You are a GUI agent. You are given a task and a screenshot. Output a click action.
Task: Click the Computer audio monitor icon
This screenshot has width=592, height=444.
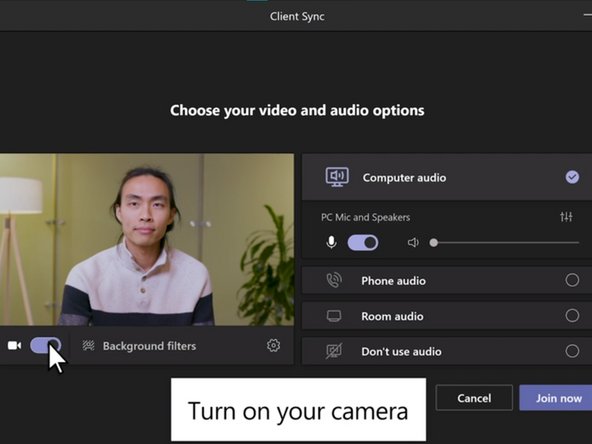[337, 177]
